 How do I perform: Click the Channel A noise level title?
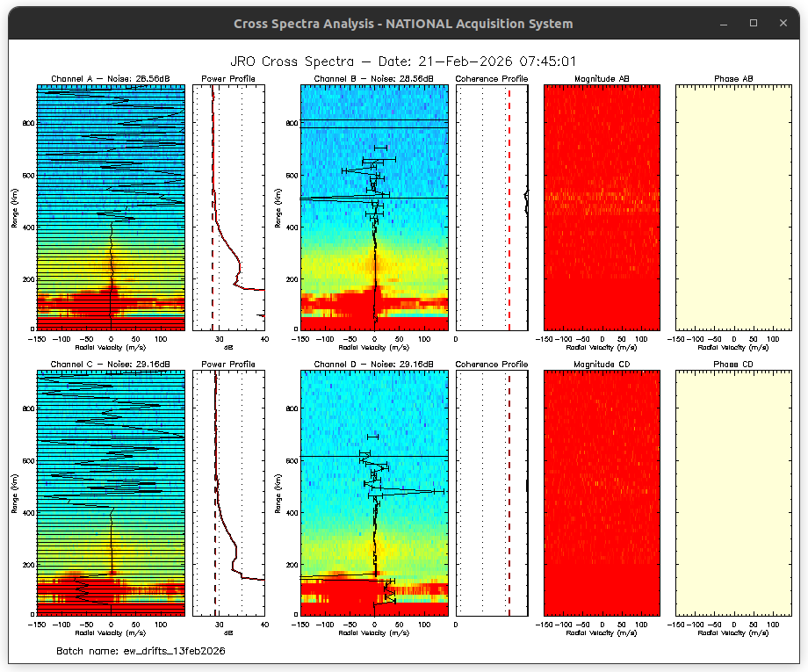111,79
